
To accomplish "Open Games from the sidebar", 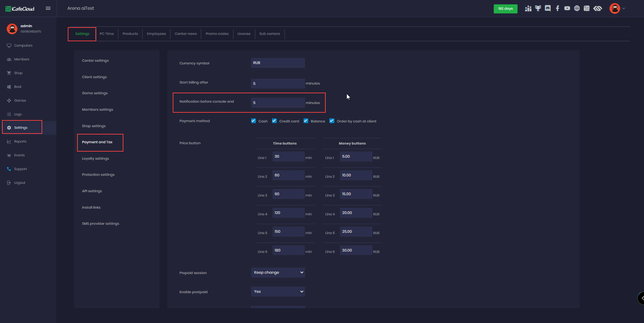I will [x=20, y=101].
